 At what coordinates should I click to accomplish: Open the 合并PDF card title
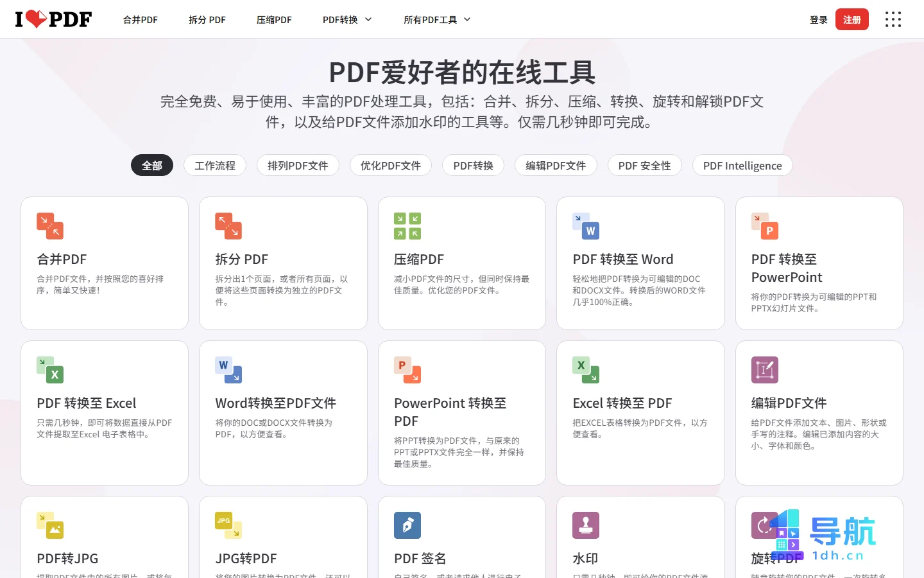(62, 259)
